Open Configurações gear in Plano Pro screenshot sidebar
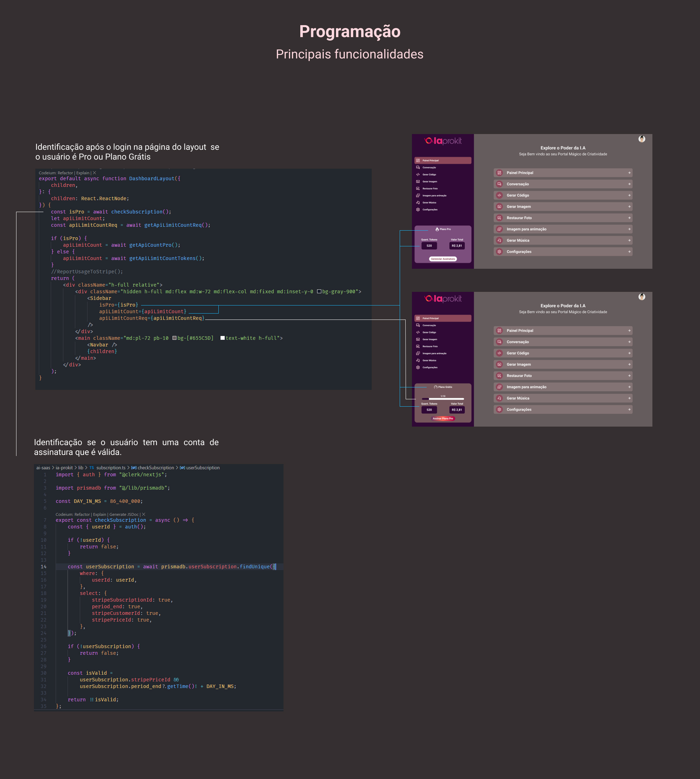The height and width of the screenshot is (779, 700). click(x=418, y=210)
